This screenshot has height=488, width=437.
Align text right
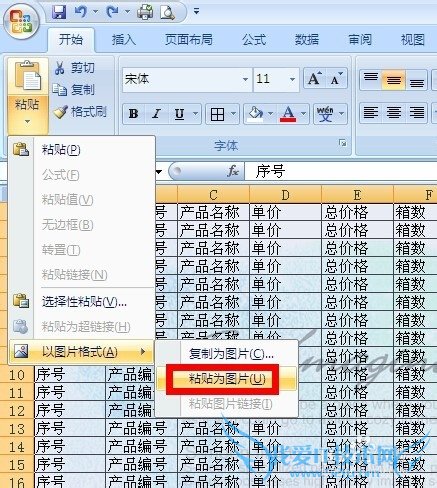coord(417,113)
